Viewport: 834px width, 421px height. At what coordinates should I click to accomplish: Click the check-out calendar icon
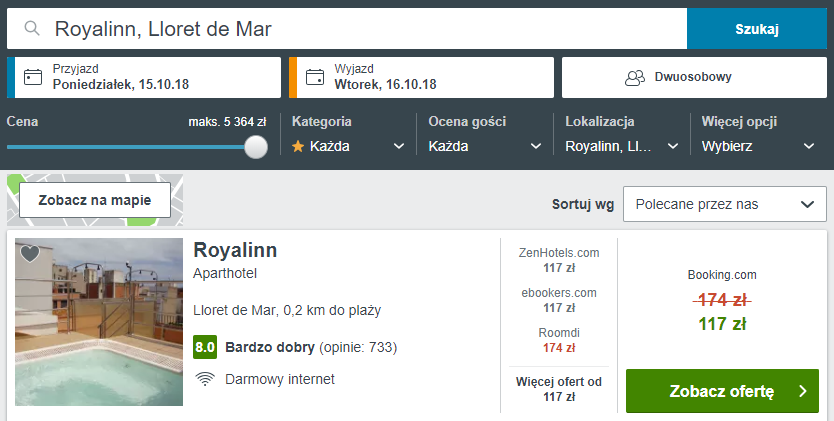pyautogui.click(x=315, y=77)
